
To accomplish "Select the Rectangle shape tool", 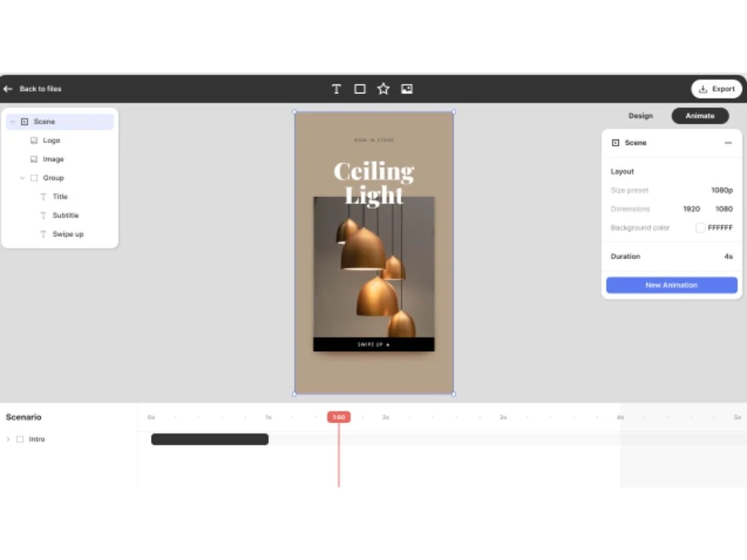I will tap(360, 89).
